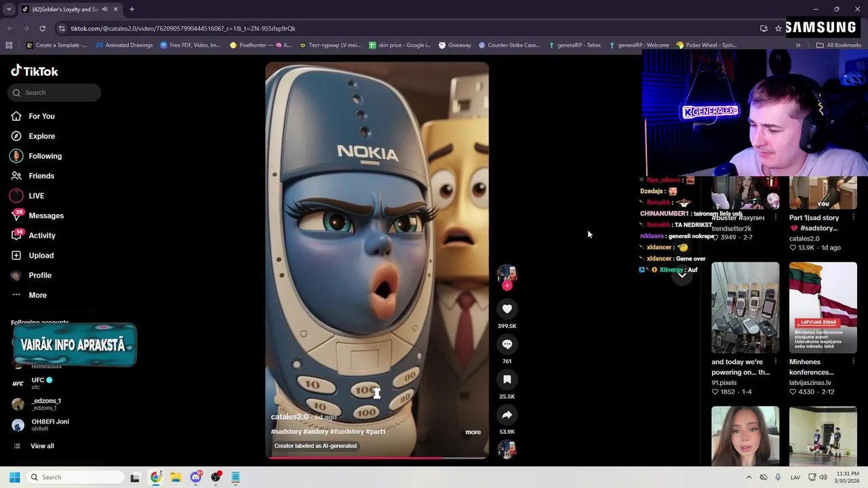Focus the TikTok search field

(54, 92)
